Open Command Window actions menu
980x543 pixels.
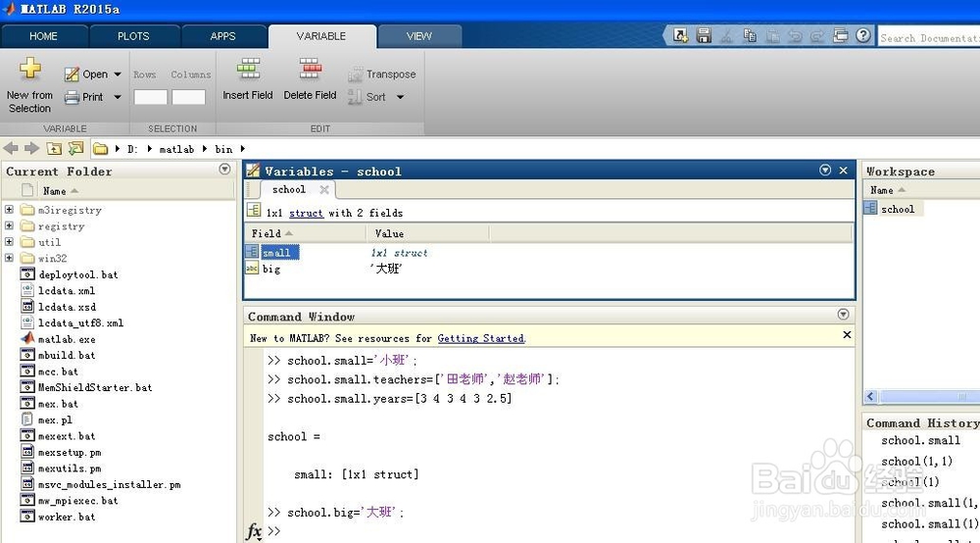[843, 315]
